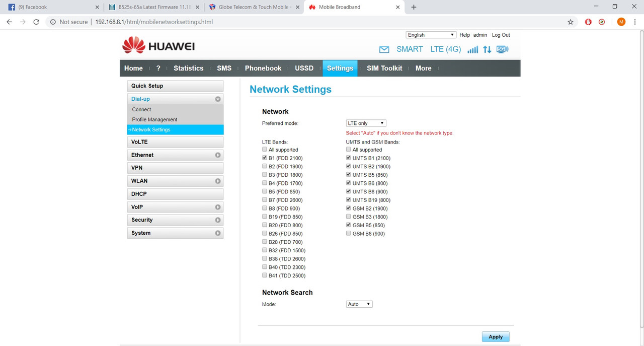Open the VPN sidebar item
Image resolution: width=644 pixels, height=346 pixels.
click(x=175, y=168)
